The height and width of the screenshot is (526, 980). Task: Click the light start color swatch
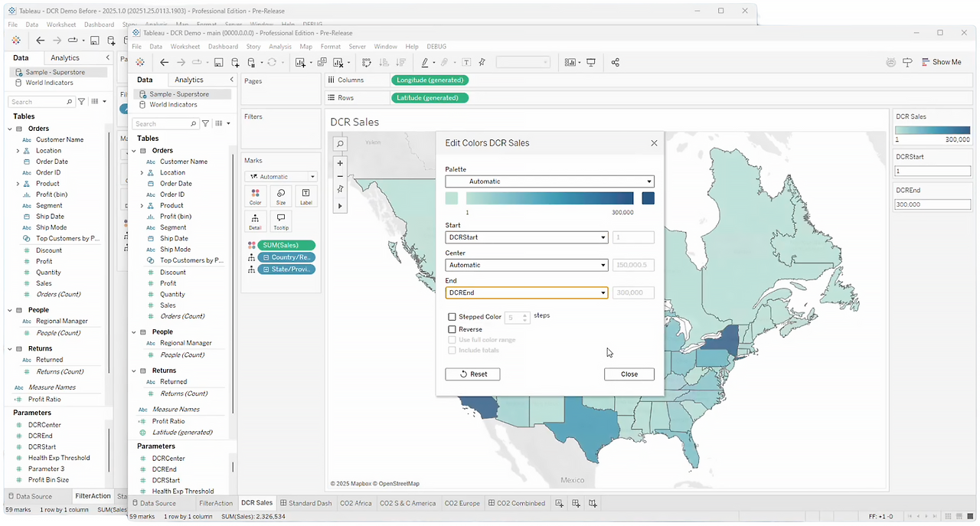coord(452,198)
